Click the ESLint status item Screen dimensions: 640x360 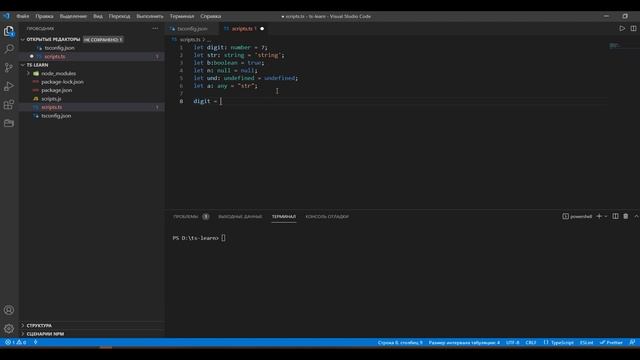(587, 342)
